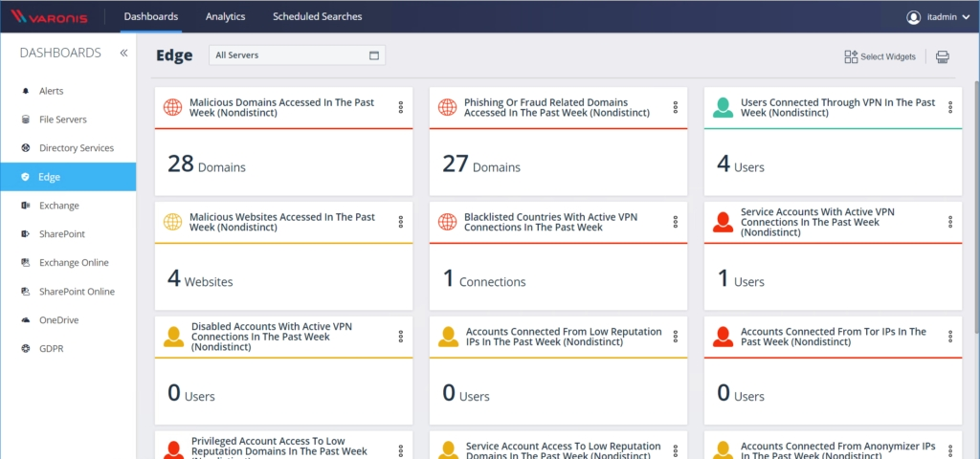Click the Select Widgets button

point(880,57)
